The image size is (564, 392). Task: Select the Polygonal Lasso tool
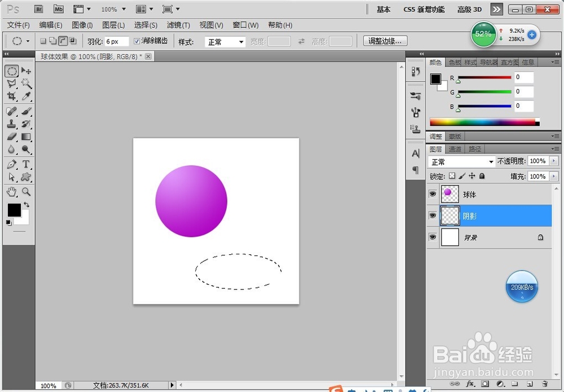coord(12,83)
